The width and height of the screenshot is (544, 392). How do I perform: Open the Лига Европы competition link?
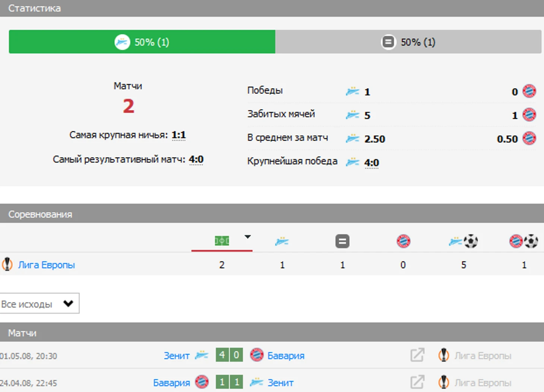point(47,265)
